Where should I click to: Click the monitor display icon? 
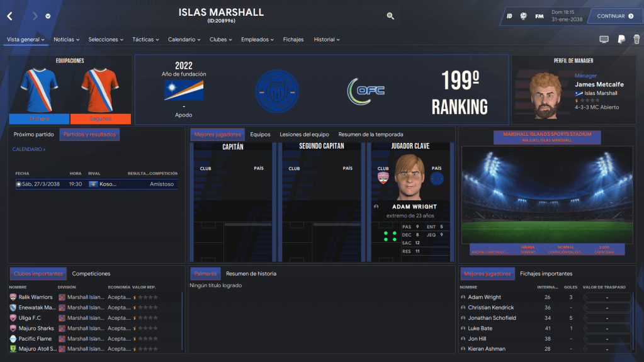(604, 40)
